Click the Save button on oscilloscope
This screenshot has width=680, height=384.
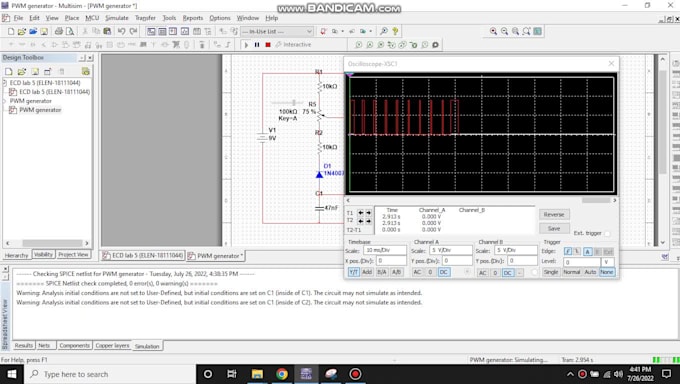(x=554, y=228)
